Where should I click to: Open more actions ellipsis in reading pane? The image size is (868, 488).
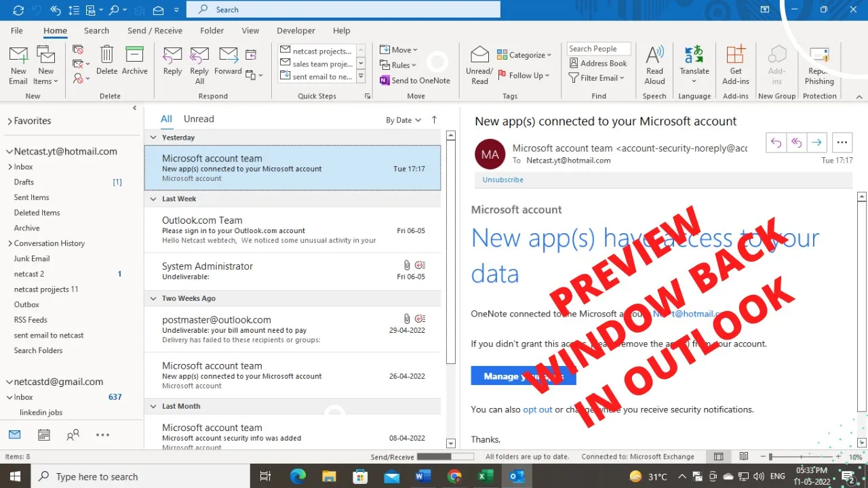pyautogui.click(x=842, y=142)
